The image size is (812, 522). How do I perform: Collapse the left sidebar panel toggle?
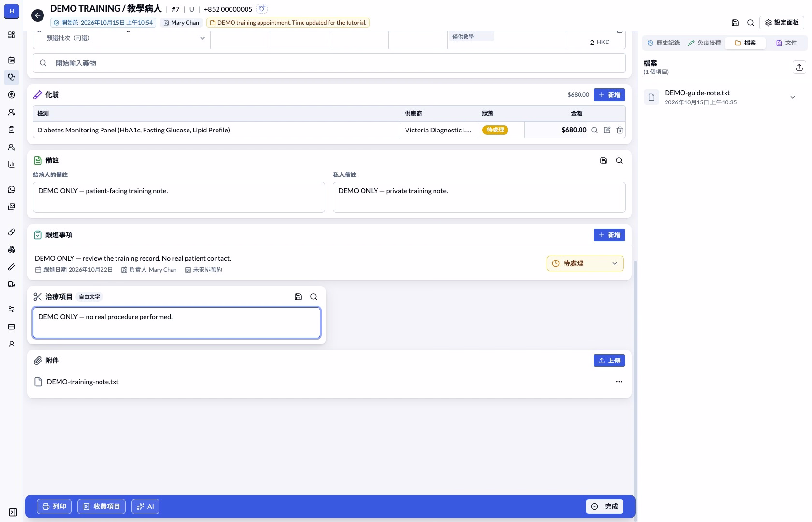[13, 512]
